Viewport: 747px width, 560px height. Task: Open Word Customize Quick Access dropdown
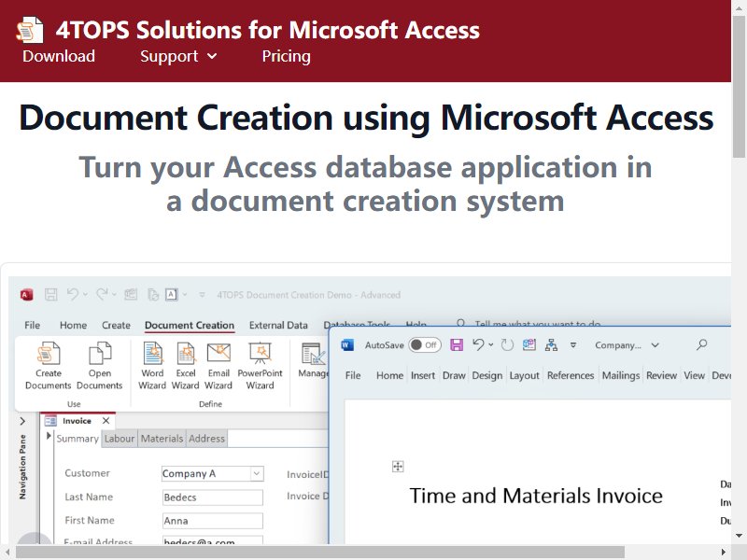coord(573,344)
